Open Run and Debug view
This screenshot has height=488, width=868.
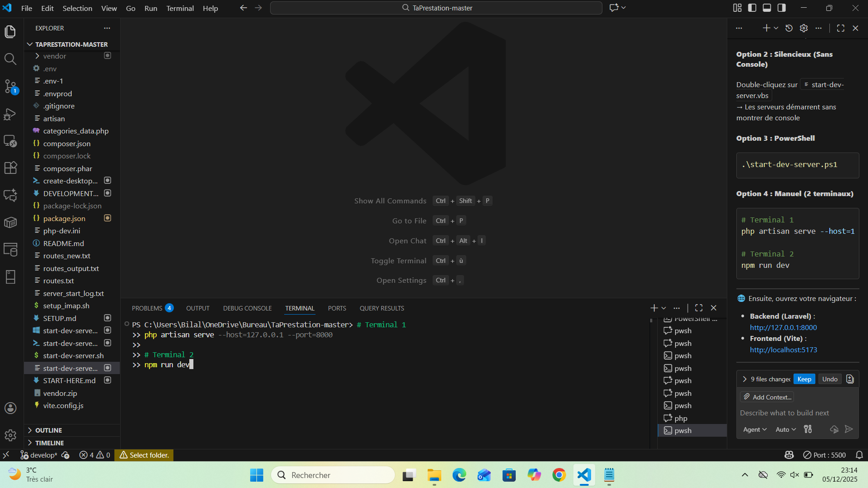point(10,114)
